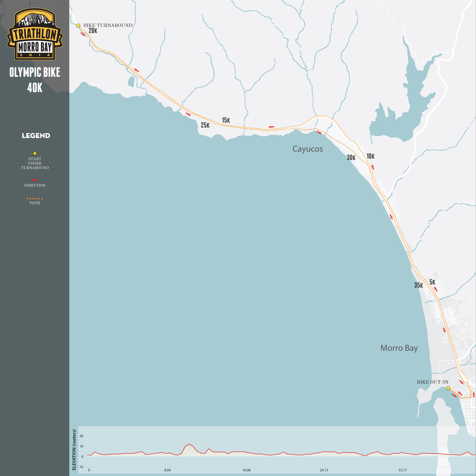The width and height of the screenshot is (476, 476).
Task: Click the 'OLYMPIC BIKE' title text
Action: coord(35,72)
